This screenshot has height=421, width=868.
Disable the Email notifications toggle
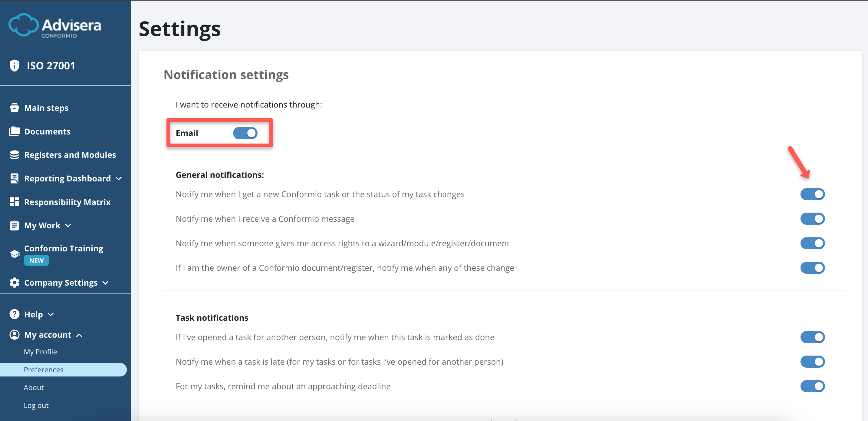(245, 133)
